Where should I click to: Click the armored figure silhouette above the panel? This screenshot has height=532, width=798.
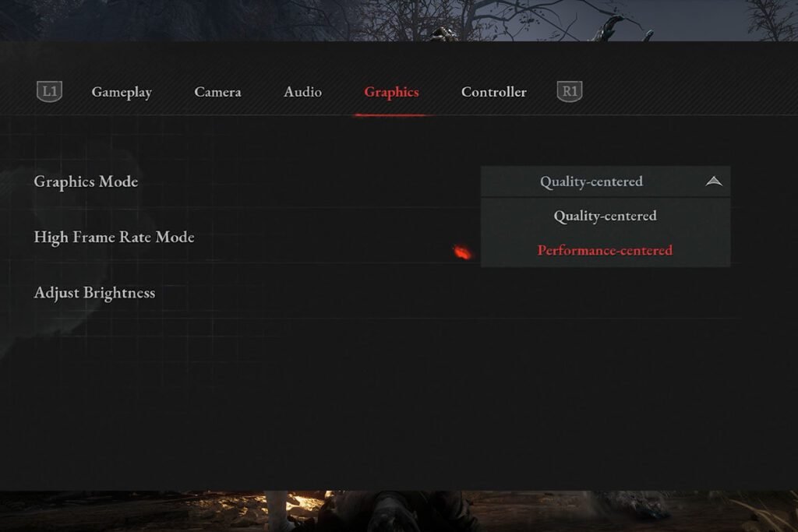pos(444,33)
